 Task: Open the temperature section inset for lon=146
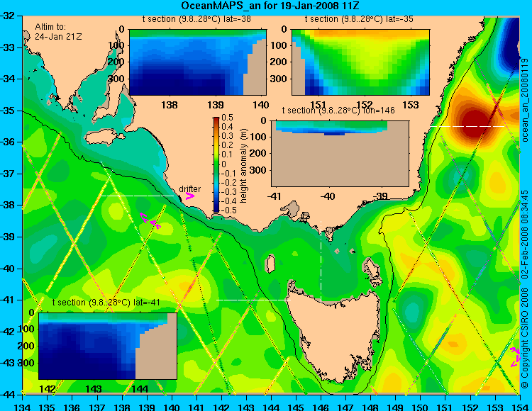(340, 154)
